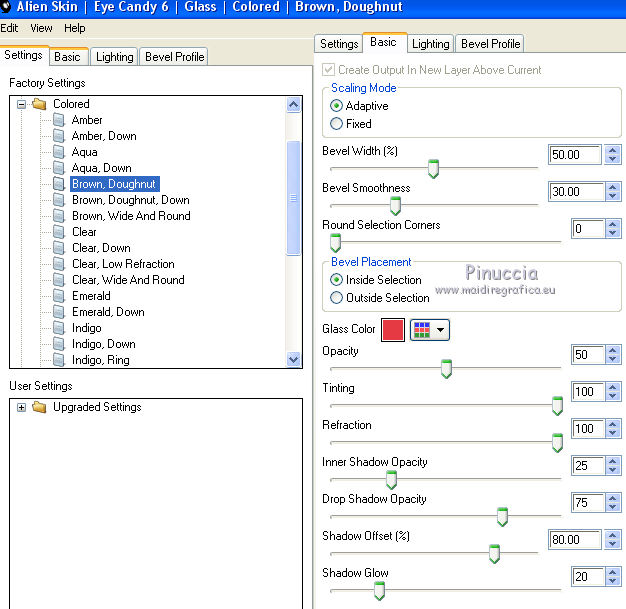Viewport: 626px width, 609px height.
Task: Open right panel Lighting tab
Action: coord(430,44)
